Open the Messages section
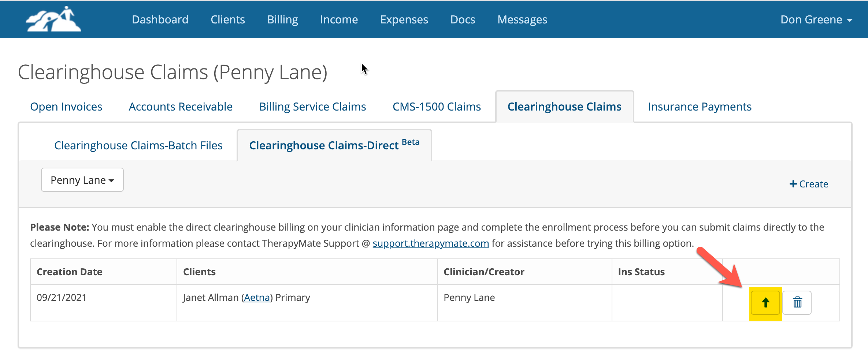Viewport: 868px width, 358px height. (522, 19)
